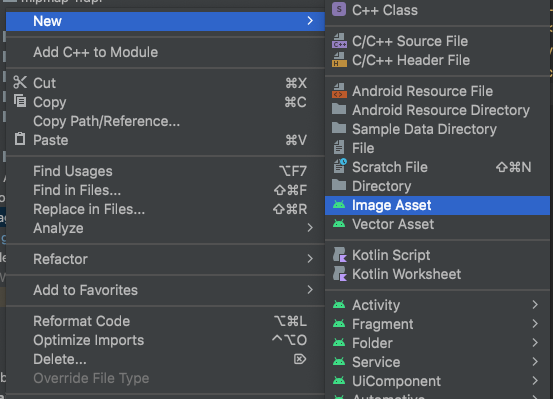The width and height of the screenshot is (553, 399).
Task: Click the Android Resource File icon
Action: (339, 91)
